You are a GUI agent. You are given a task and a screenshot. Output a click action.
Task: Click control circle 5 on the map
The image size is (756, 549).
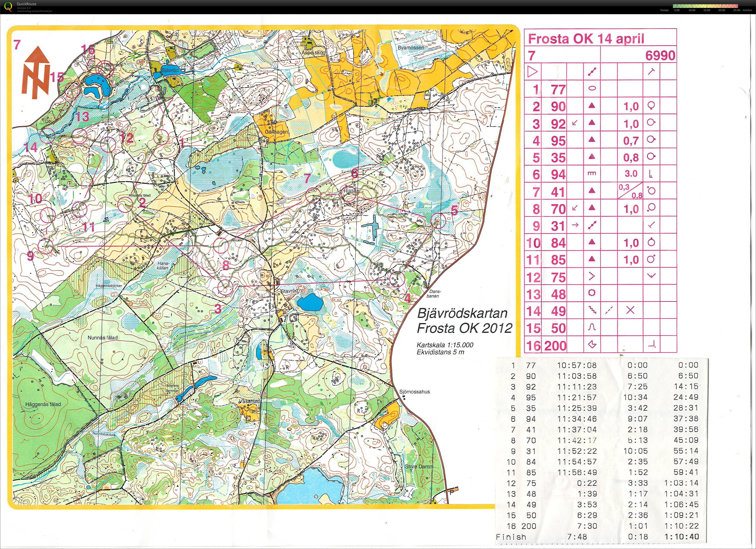click(438, 221)
